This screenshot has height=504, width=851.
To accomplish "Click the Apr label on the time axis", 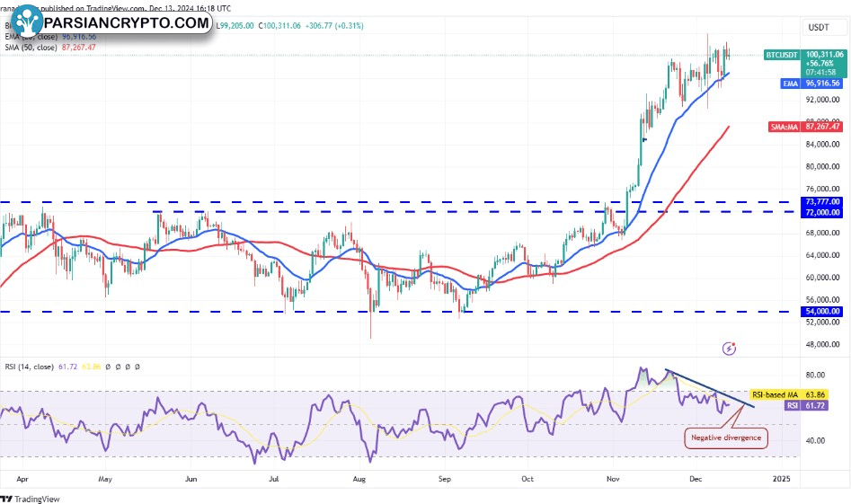I will (x=22, y=479).
